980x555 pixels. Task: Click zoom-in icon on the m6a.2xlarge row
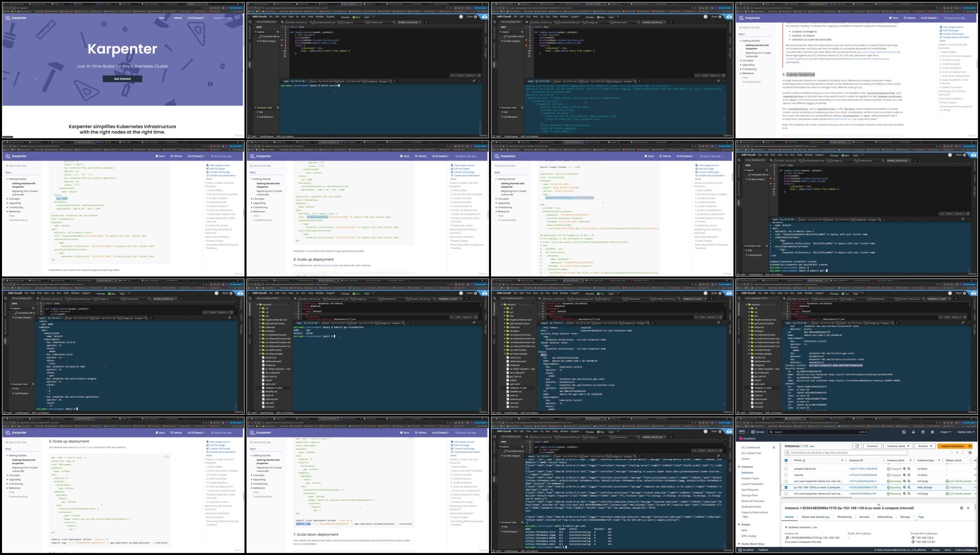(x=904, y=487)
